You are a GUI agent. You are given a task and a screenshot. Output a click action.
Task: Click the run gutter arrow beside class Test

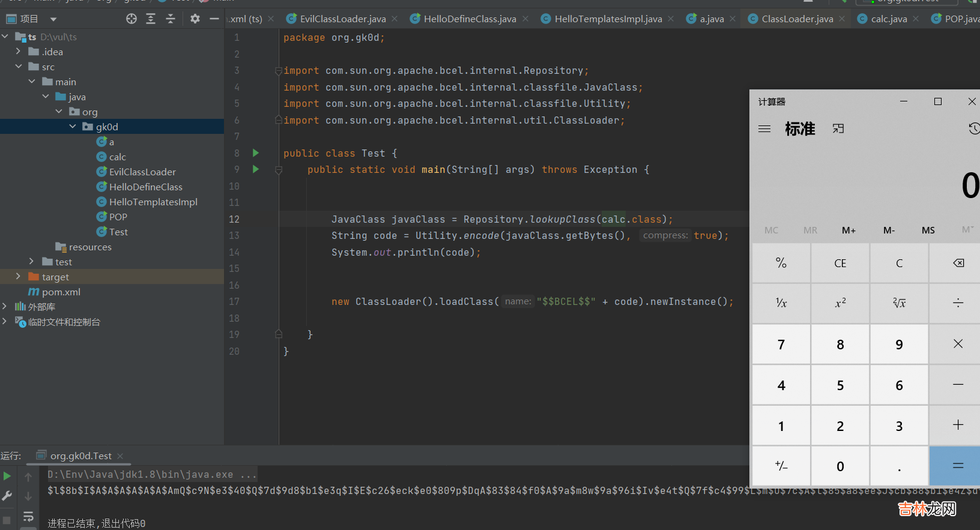256,153
